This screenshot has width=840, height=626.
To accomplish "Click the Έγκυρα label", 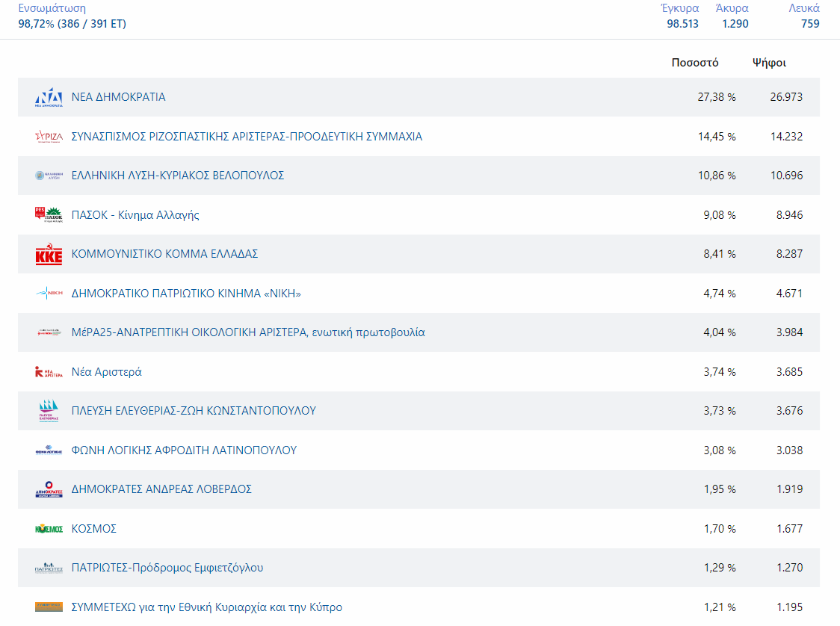I will (680, 8).
